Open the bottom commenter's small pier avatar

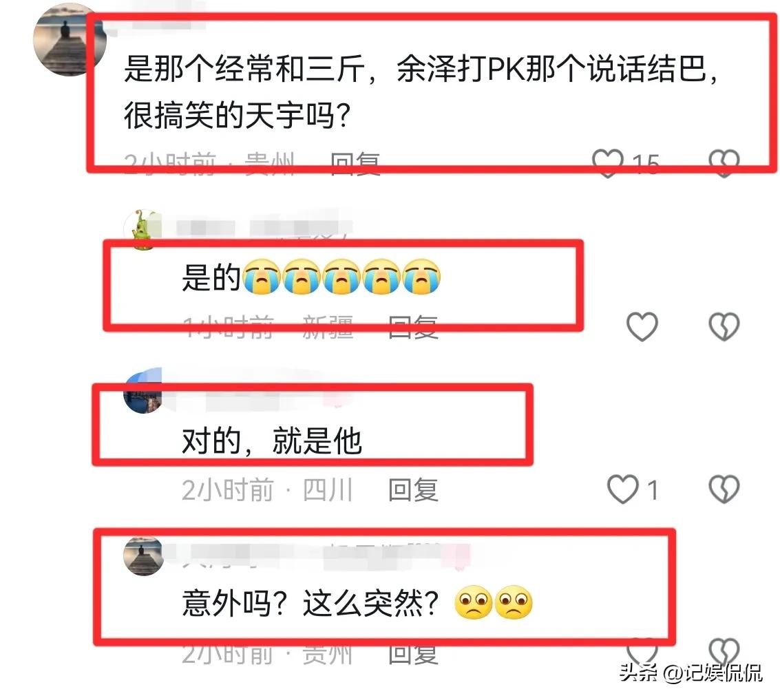pyautogui.click(x=143, y=555)
